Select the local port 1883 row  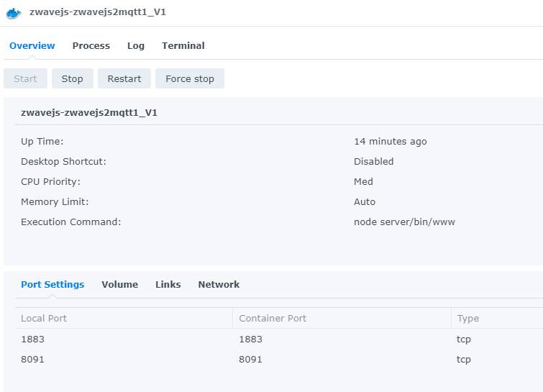[x=279, y=339]
